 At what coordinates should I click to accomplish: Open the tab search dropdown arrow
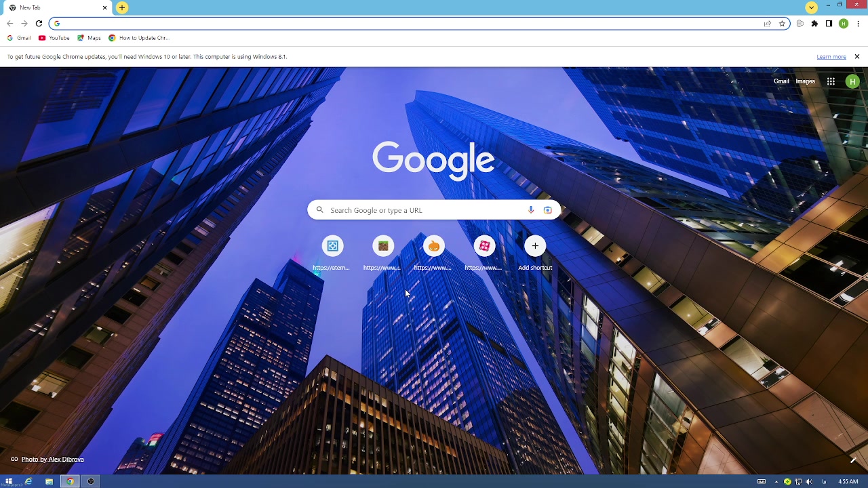(x=812, y=7)
